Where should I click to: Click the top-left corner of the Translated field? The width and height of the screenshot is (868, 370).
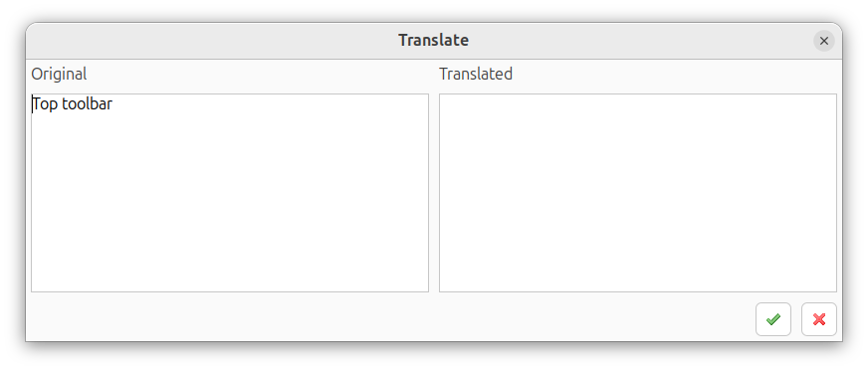(444, 98)
